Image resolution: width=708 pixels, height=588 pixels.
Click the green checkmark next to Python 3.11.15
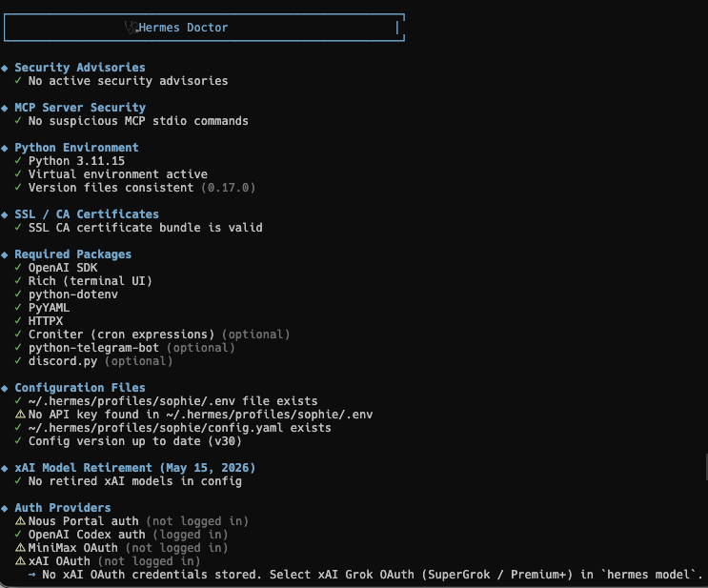(18, 161)
